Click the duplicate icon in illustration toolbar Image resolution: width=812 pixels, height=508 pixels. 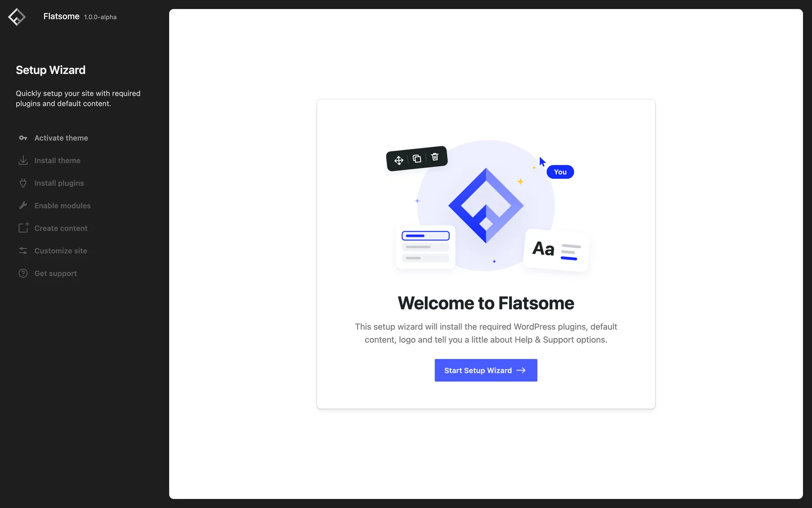point(417,158)
